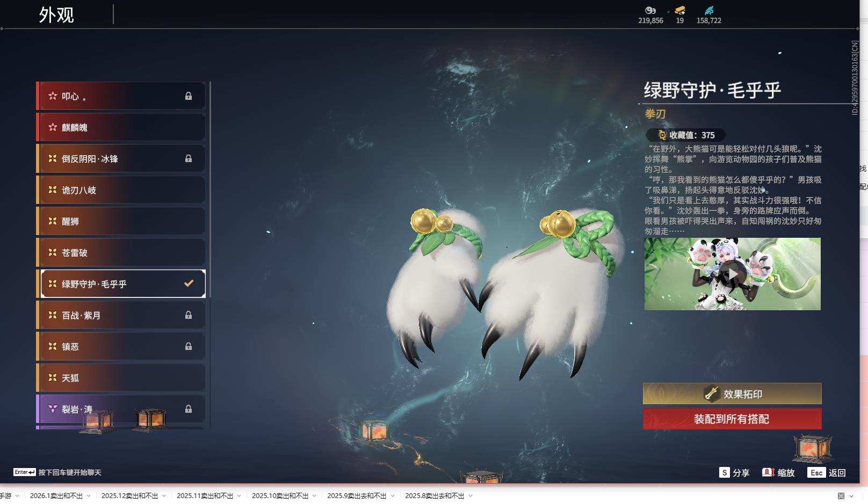Select the 百战·紫月 skin name

pyautogui.click(x=81, y=315)
